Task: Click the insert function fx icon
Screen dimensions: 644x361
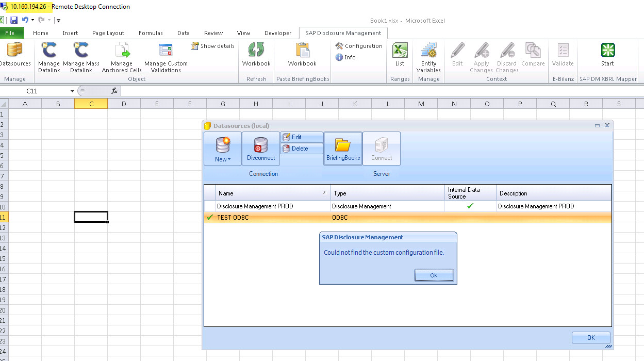Action: [114, 91]
